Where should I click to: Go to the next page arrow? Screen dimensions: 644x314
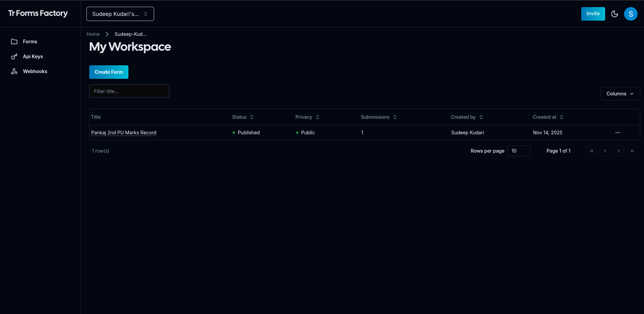[x=618, y=151]
